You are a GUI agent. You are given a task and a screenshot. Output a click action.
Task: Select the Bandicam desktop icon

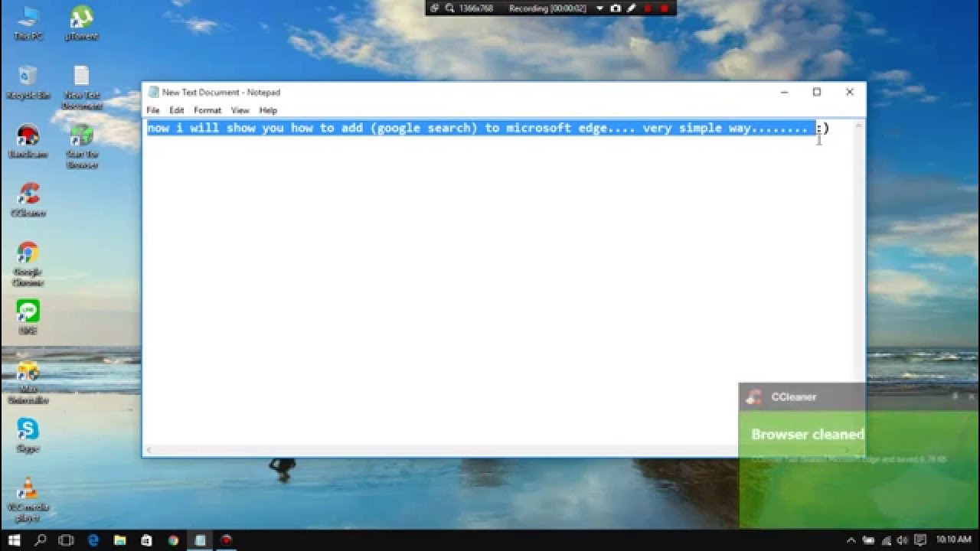[x=28, y=142]
